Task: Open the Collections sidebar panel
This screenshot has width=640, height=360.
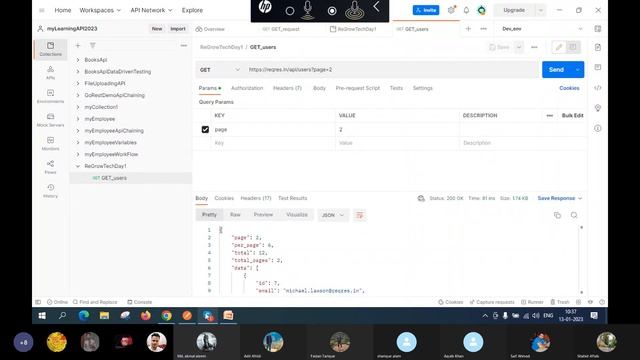Action: click(x=50, y=49)
